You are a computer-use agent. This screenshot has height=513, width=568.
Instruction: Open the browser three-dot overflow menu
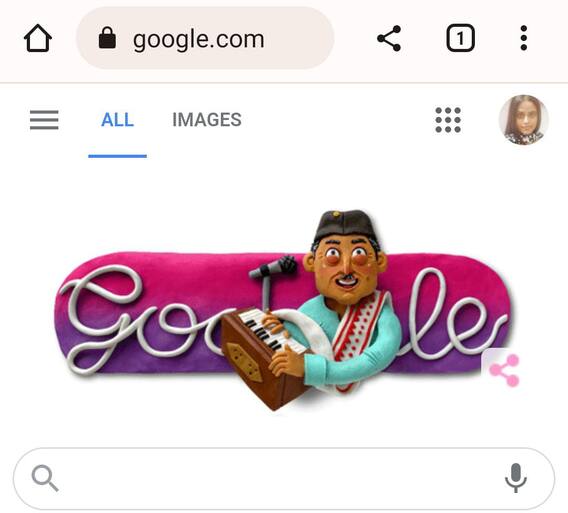click(523, 38)
